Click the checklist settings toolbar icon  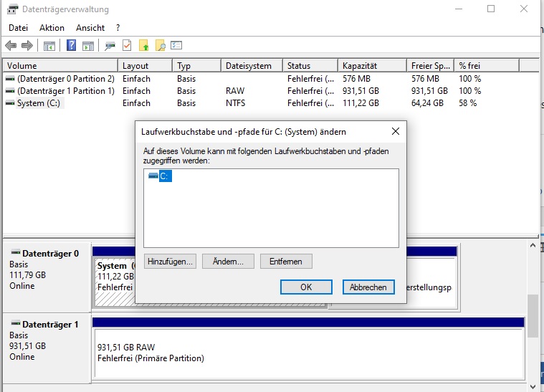point(176,45)
